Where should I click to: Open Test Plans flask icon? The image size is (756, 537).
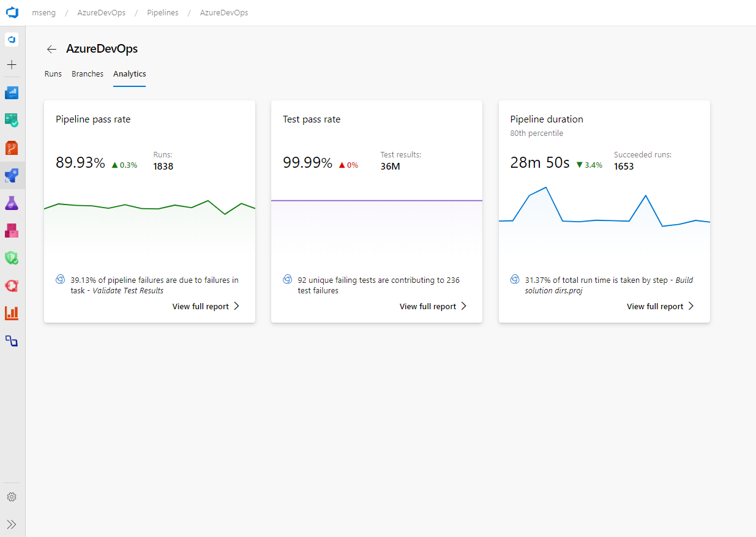pyautogui.click(x=12, y=203)
